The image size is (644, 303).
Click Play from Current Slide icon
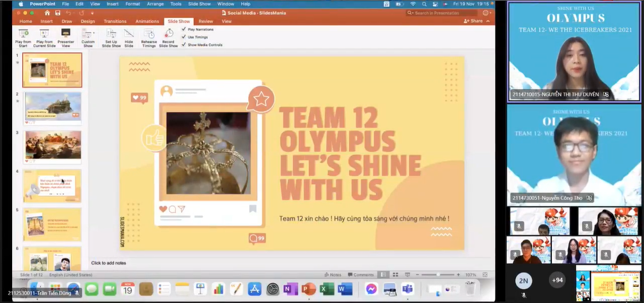pos(44,34)
